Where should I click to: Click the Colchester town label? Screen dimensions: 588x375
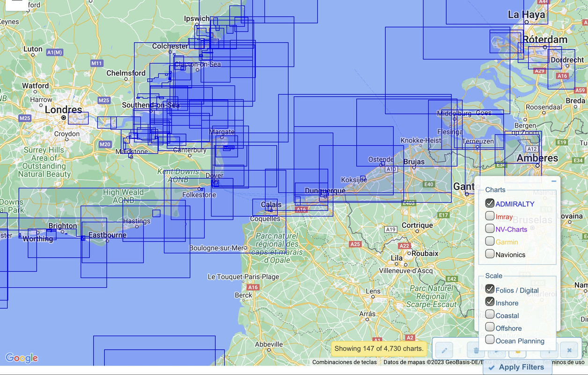(170, 46)
